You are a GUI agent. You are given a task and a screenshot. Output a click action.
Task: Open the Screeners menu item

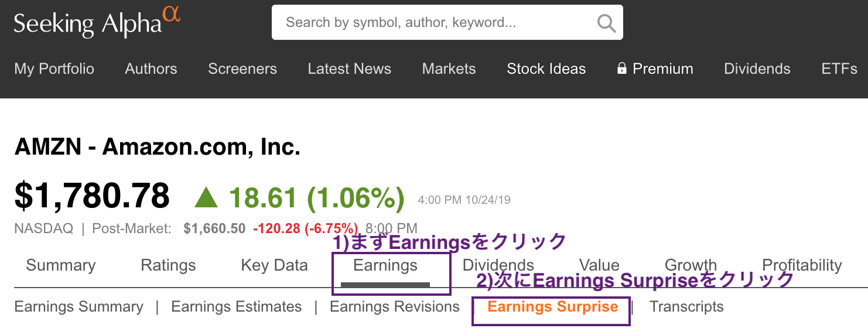coord(242,69)
